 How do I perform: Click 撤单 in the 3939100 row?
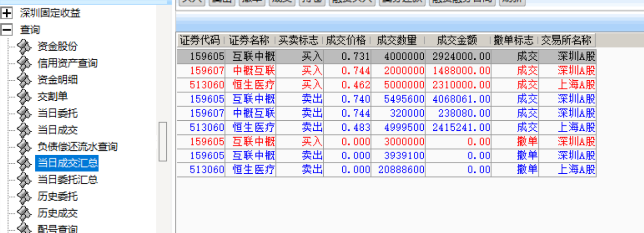(514, 156)
